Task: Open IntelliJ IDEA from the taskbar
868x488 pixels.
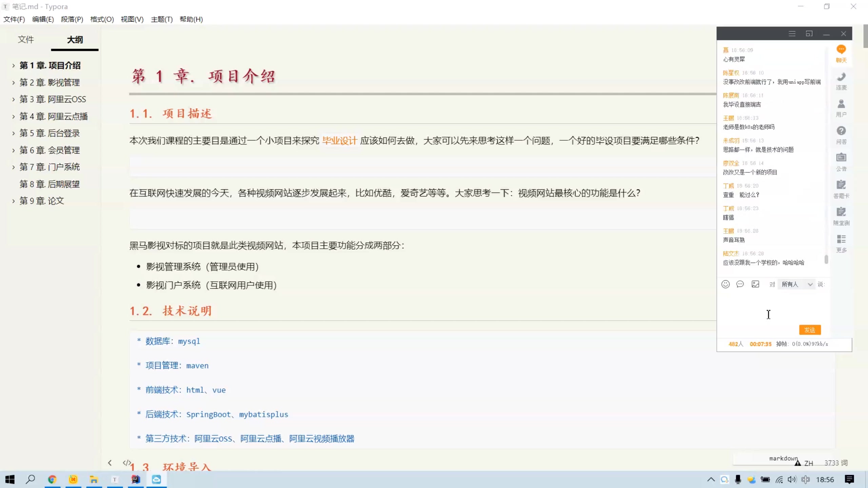Action: tap(136, 479)
